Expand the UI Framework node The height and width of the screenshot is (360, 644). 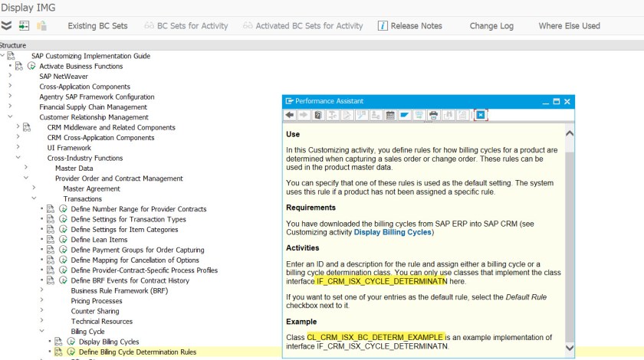coord(18,147)
